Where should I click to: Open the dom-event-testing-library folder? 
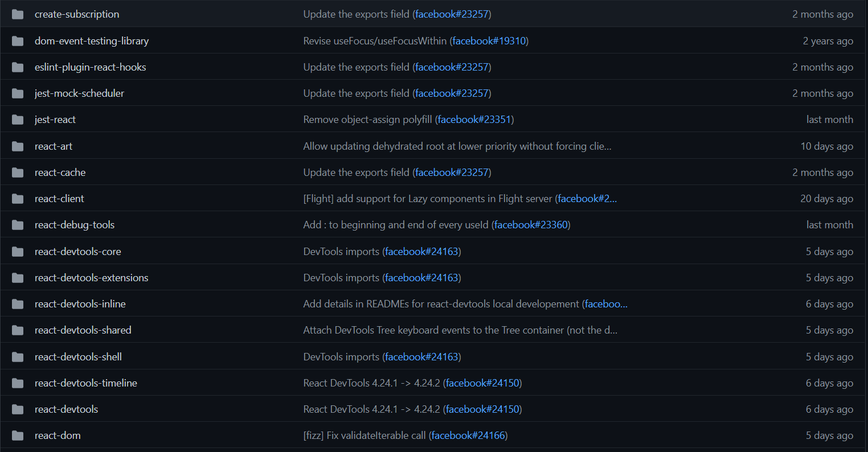[92, 41]
